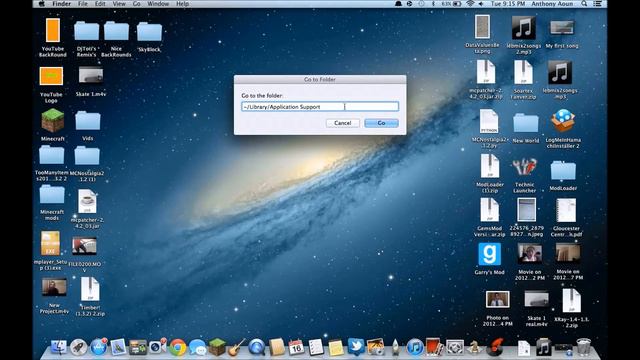Select Skate 1.m4v video file
The width and height of the screenshot is (640, 360).
click(91, 75)
